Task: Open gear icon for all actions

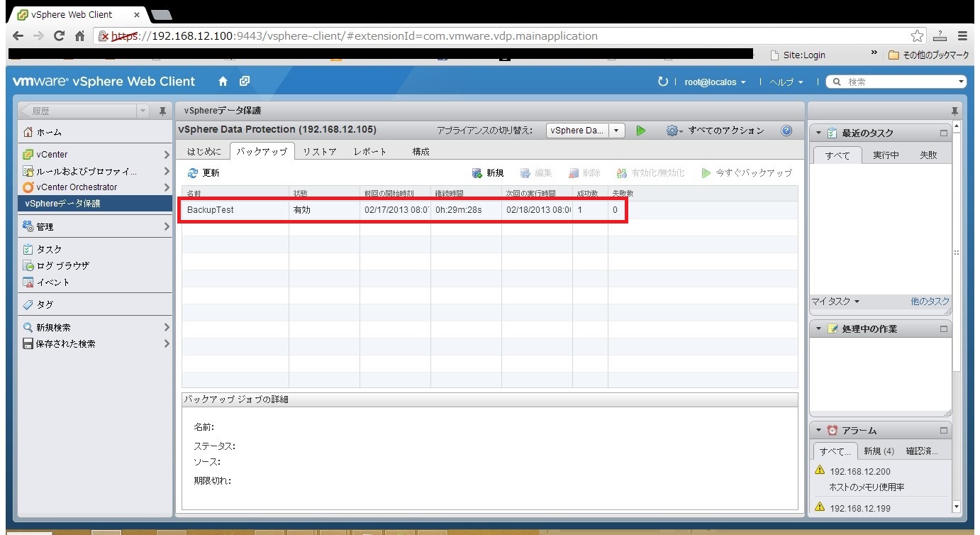Action: (x=674, y=131)
